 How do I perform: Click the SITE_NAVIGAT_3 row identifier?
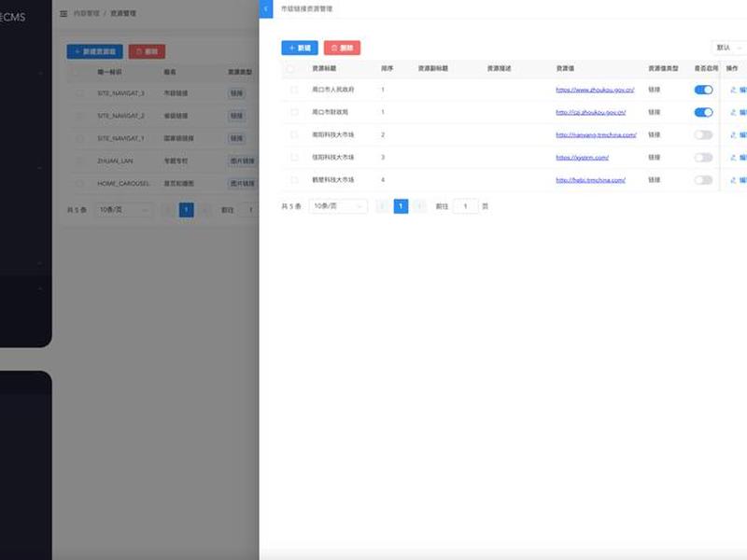pos(121,93)
